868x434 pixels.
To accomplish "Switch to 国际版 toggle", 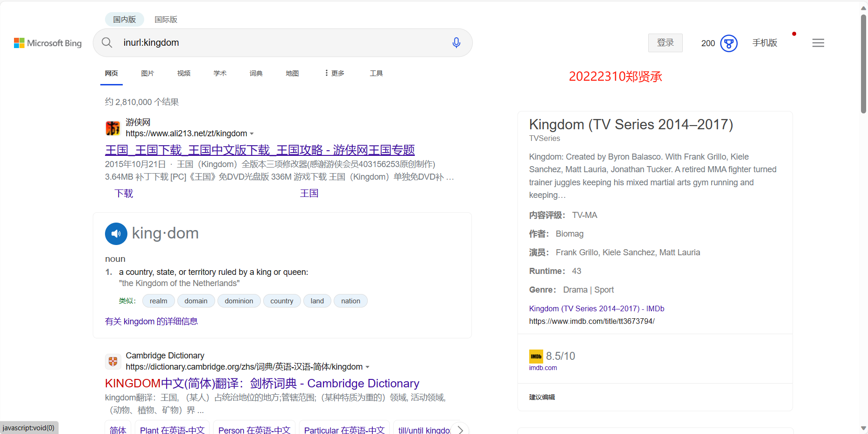I will click(x=166, y=19).
